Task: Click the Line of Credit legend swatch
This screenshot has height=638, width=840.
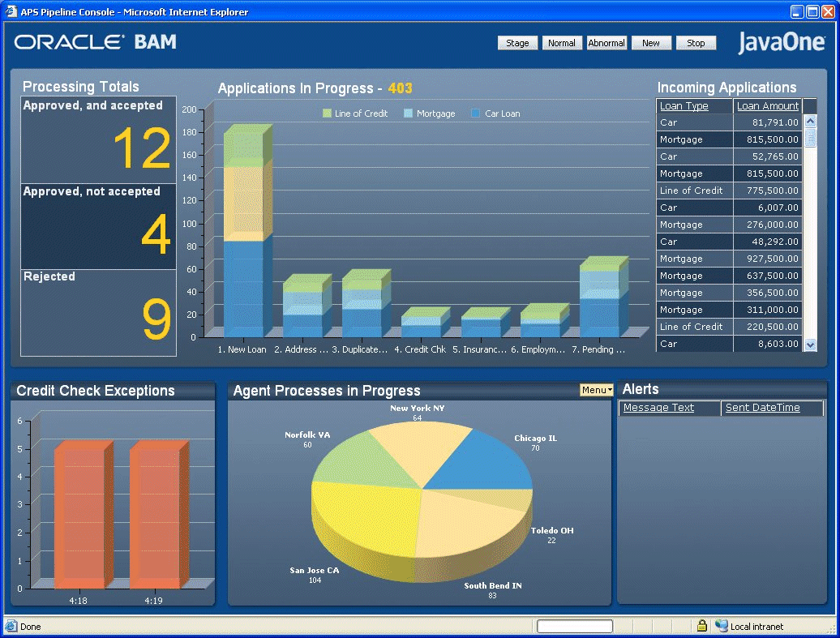Action: click(328, 113)
